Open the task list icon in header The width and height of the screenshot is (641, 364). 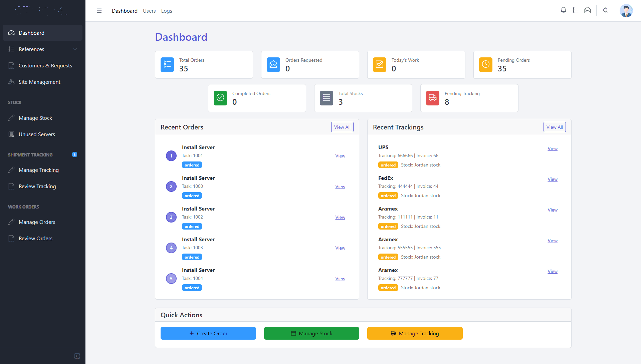tap(576, 10)
